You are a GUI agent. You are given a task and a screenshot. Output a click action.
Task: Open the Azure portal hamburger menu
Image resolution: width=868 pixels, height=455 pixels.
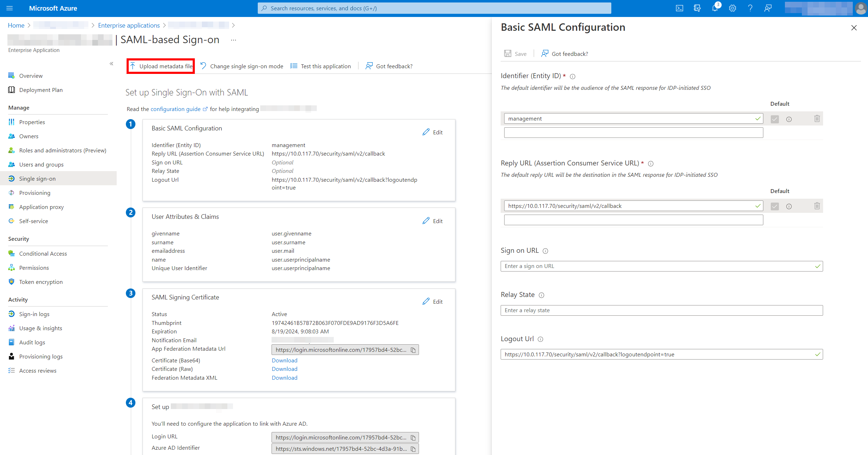pos(10,8)
